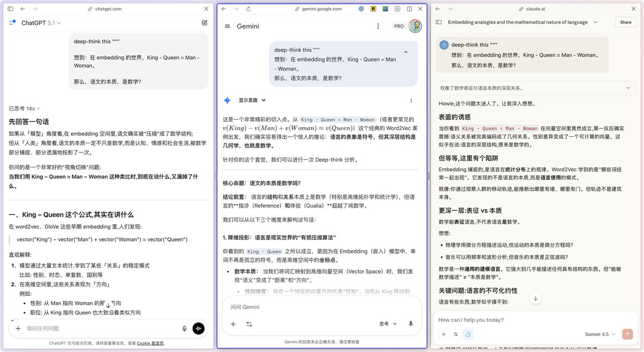Start a new chat with the ChatGPT compose icon

pos(204,23)
